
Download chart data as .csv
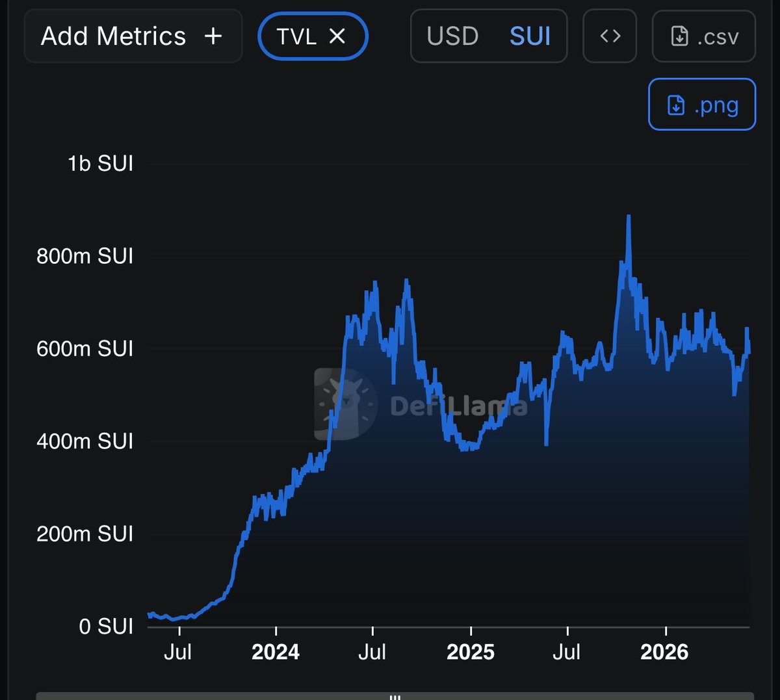pos(704,36)
